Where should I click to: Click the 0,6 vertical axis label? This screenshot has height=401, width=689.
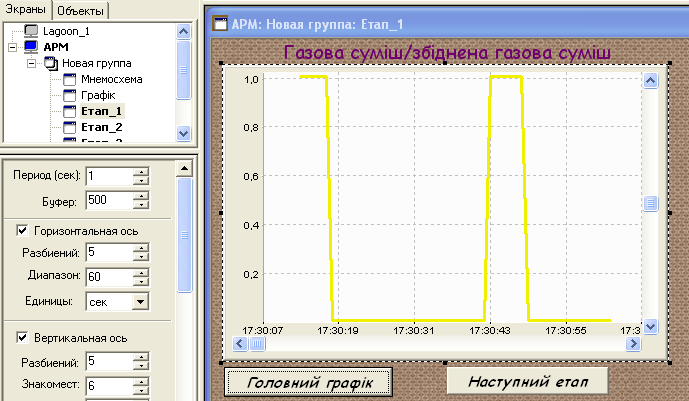pos(251,176)
